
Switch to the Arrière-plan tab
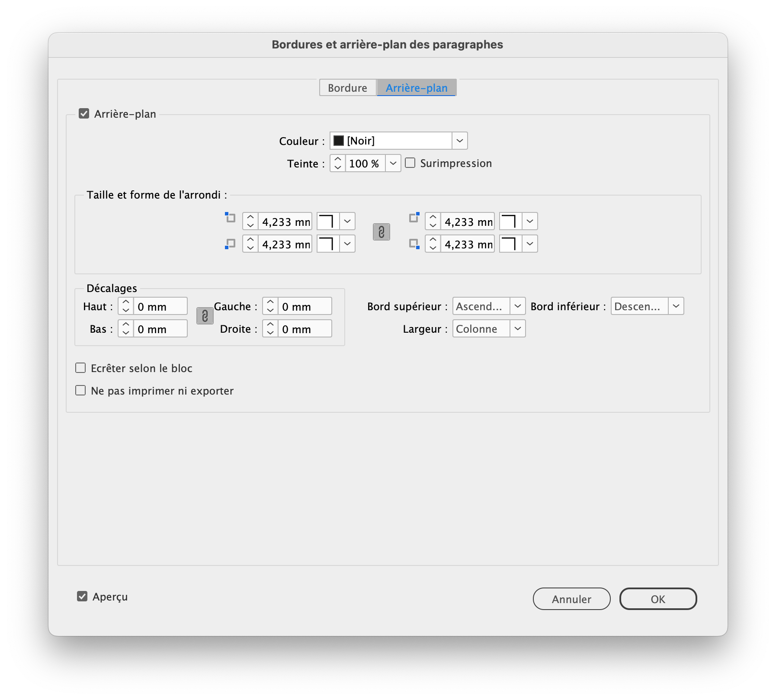[x=417, y=88]
